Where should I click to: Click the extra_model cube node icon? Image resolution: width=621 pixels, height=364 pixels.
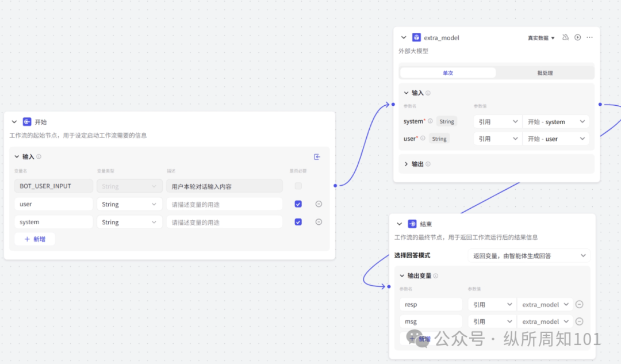[416, 37]
